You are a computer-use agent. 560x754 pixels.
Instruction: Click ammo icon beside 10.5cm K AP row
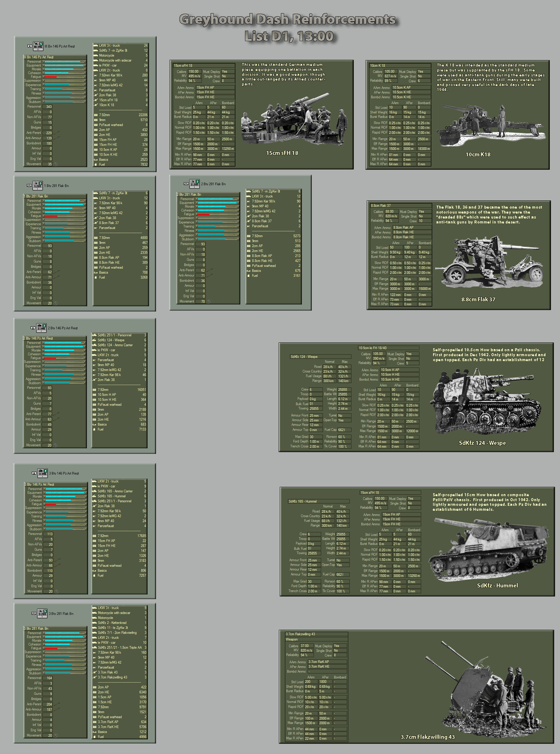coord(96,150)
